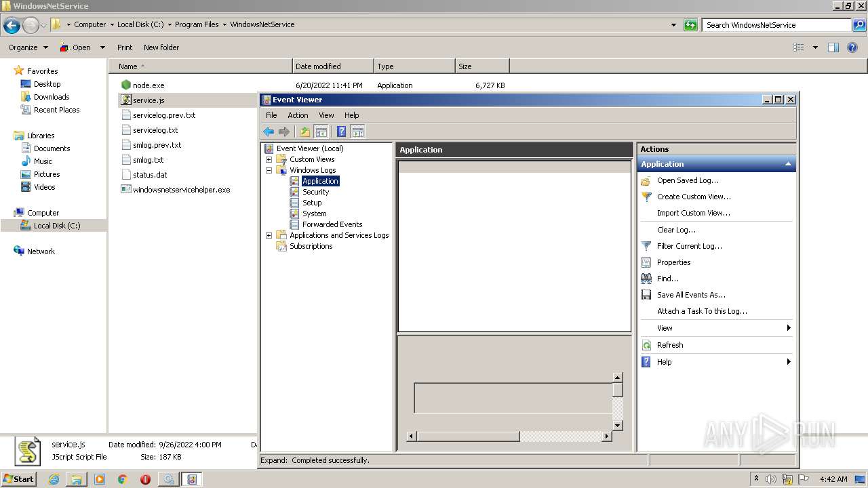Open the Organize dropdown in Explorer

pyautogui.click(x=28, y=47)
